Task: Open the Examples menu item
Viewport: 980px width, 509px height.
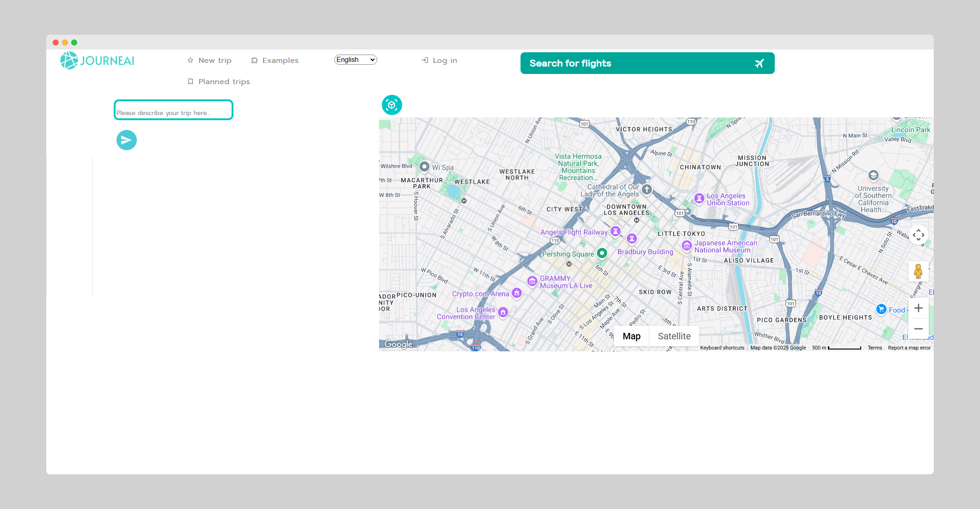Action: click(275, 61)
